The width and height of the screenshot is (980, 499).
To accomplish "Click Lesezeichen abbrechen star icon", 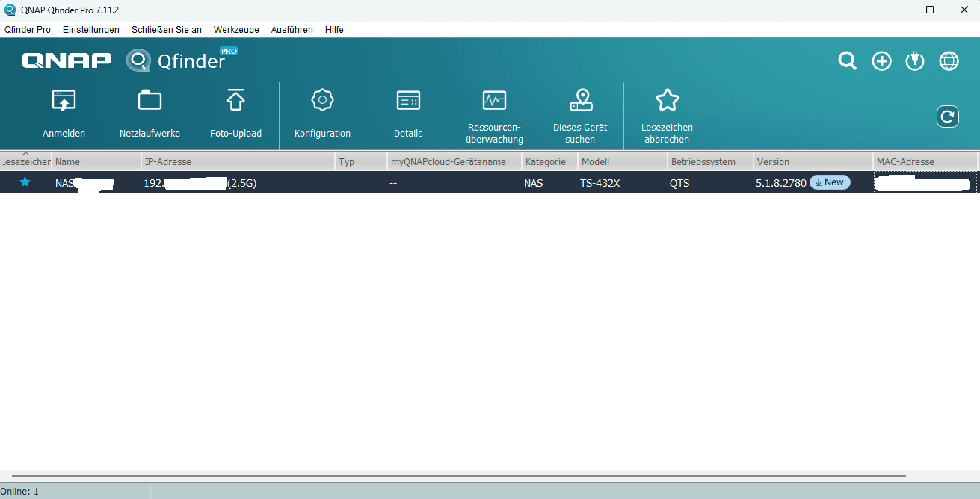I will 667,100.
